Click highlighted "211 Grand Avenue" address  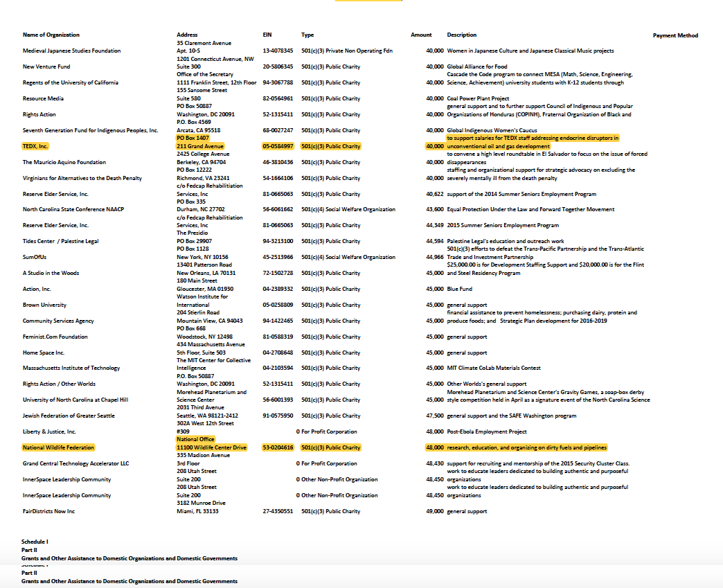click(200, 146)
